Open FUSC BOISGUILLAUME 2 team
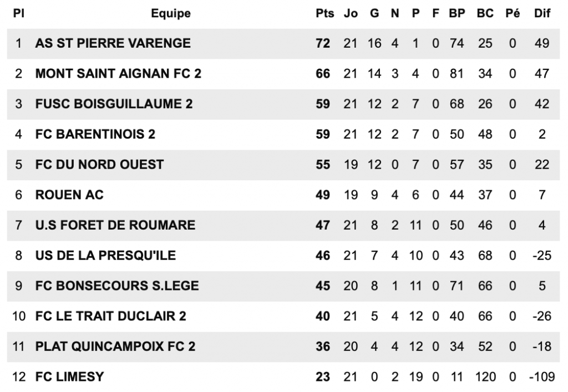 click(x=114, y=104)
